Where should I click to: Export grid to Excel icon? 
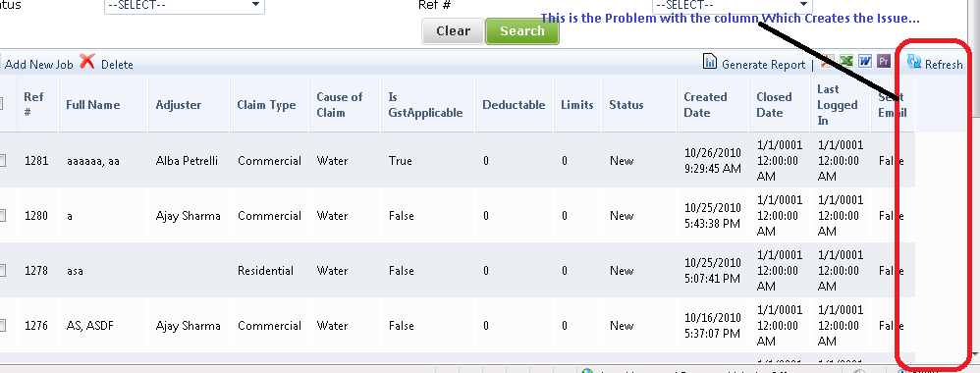tap(846, 61)
